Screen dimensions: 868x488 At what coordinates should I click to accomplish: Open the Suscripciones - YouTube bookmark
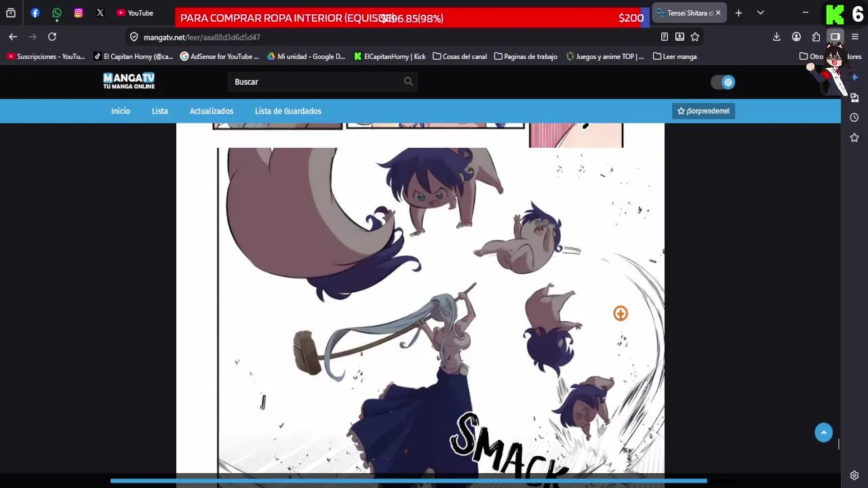[x=45, y=57]
